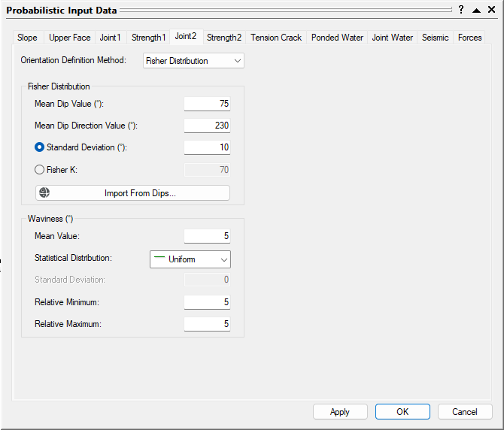Confirm with the OK button

(402, 412)
